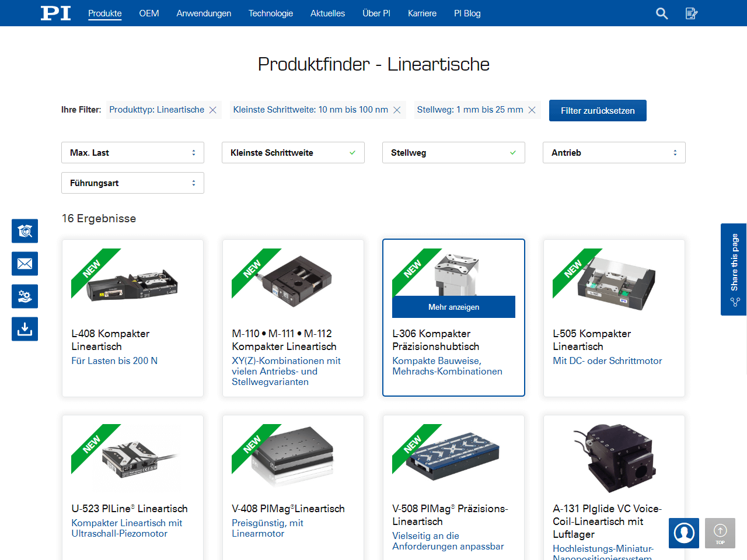Expand the Führungsart dropdown
The image size is (747, 560).
(x=132, y=183)
